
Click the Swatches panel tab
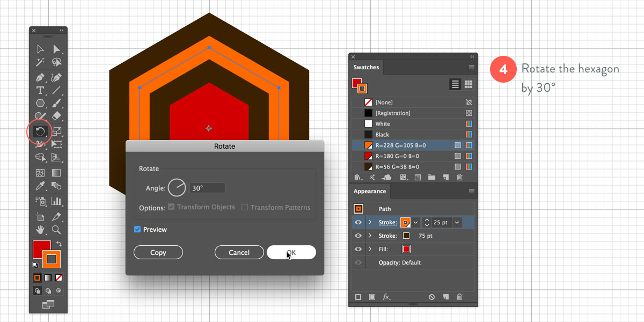coord(366,68)
